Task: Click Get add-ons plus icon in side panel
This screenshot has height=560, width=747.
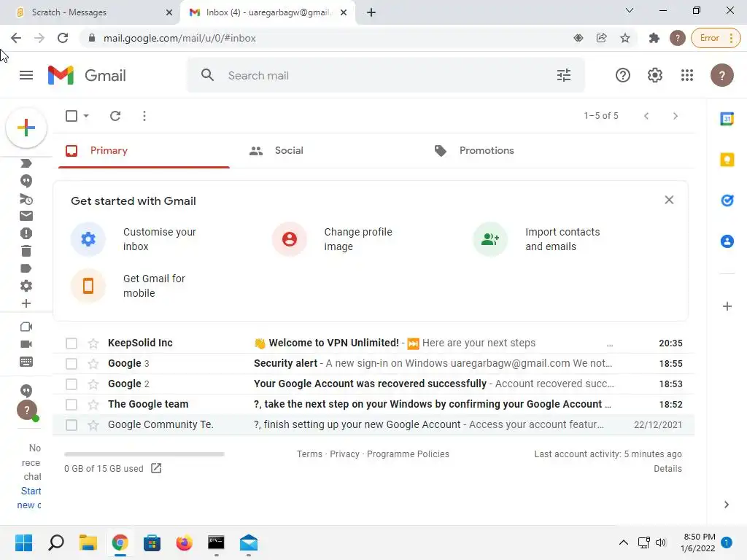Action: tap(727, 306)
